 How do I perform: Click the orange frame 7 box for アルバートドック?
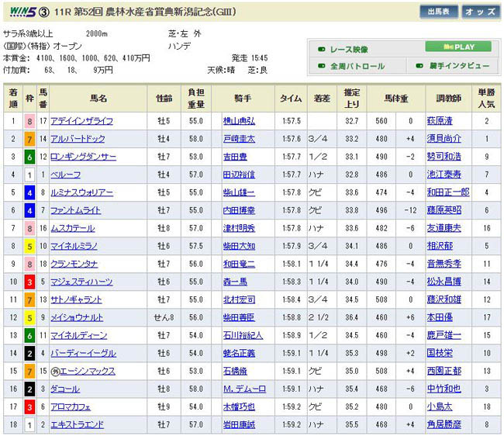(x=29, y=138)
